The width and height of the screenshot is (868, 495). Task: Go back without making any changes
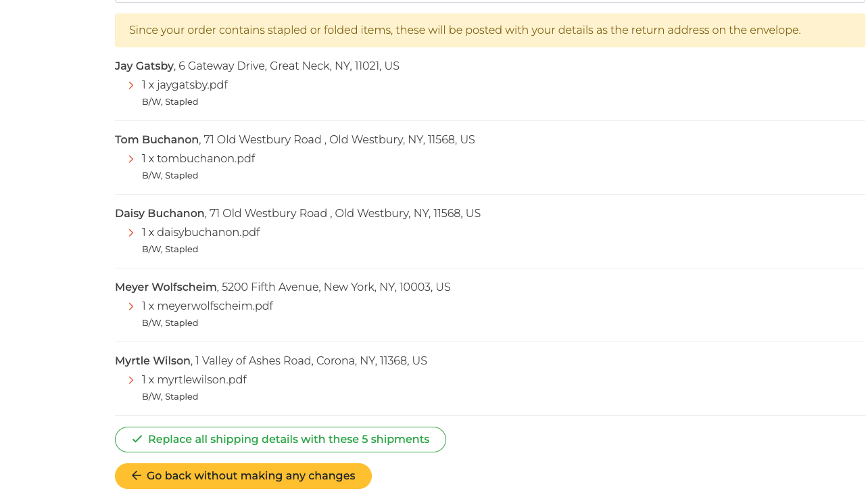pos(243,476)
